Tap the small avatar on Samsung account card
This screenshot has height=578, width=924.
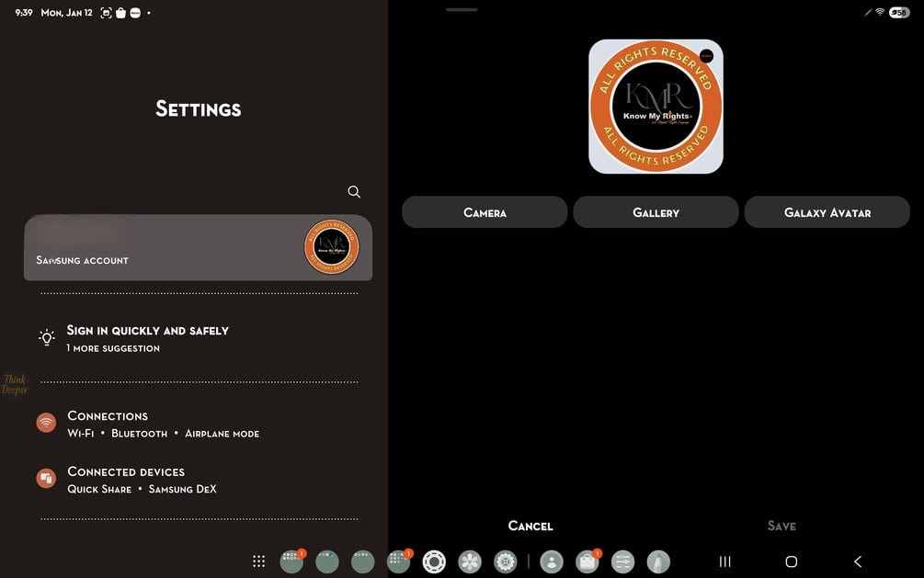pos(332,247)
